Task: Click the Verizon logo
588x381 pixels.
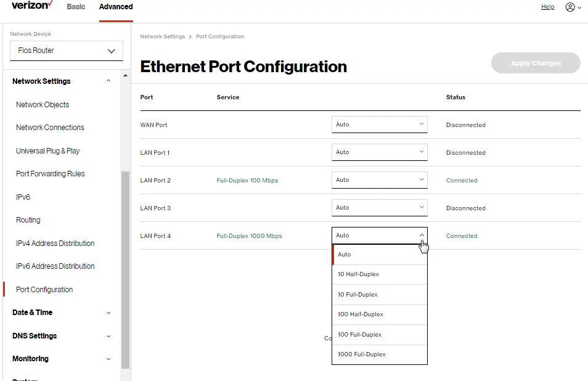Action: [x=30, y=6]
